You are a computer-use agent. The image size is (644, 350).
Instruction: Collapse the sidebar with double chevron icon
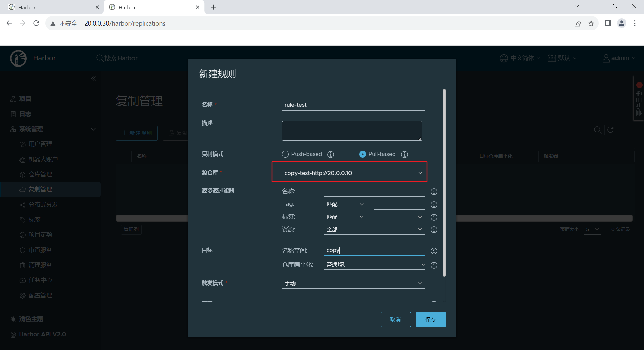(93, 79)
